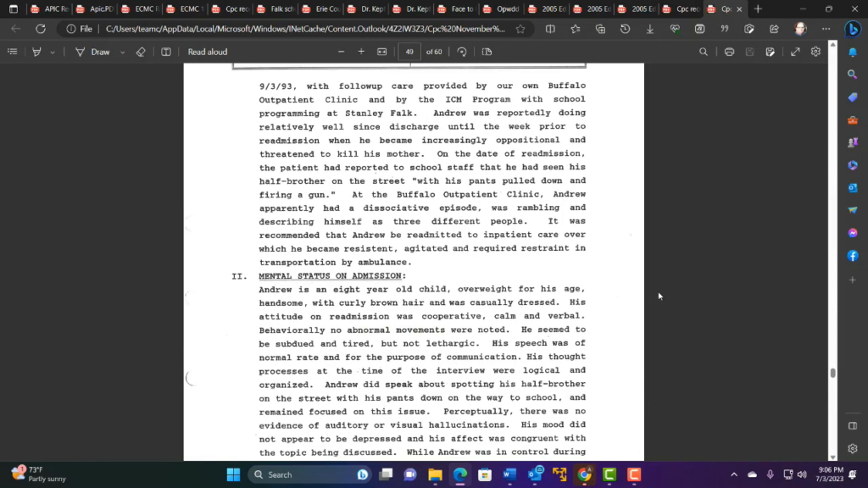Select the Erase tool
This screenshot has height=488, width=868.
[x=141, y=52]
